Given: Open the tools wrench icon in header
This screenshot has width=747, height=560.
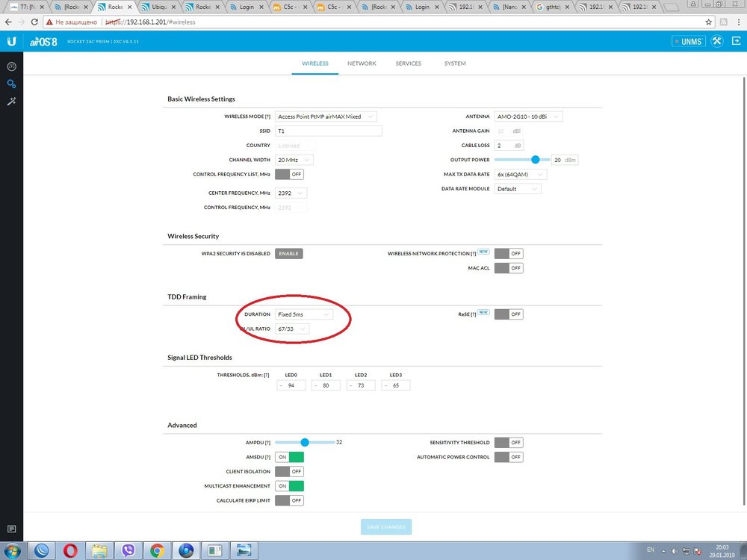Looking at the screenshot, I should (x=716, y=42).
